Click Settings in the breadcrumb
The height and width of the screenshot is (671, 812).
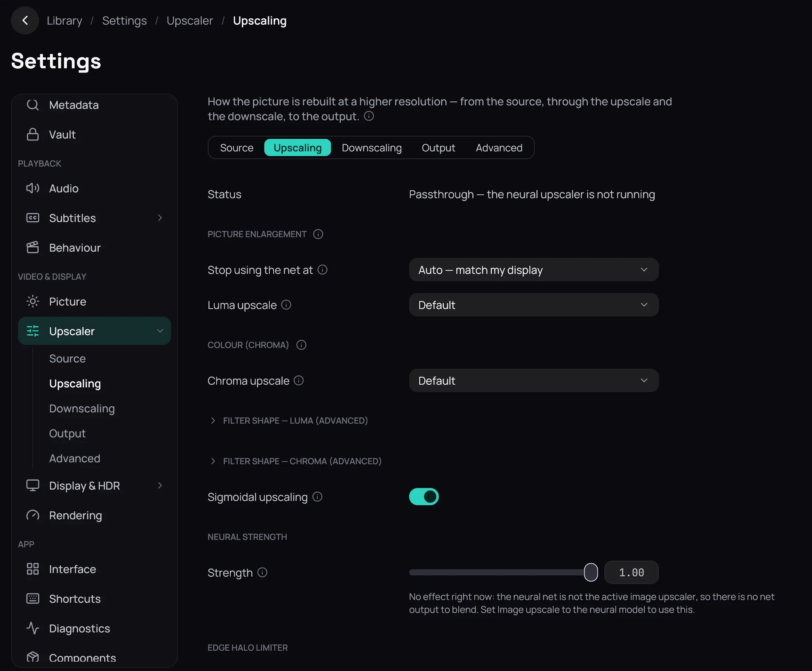(125, 20)
